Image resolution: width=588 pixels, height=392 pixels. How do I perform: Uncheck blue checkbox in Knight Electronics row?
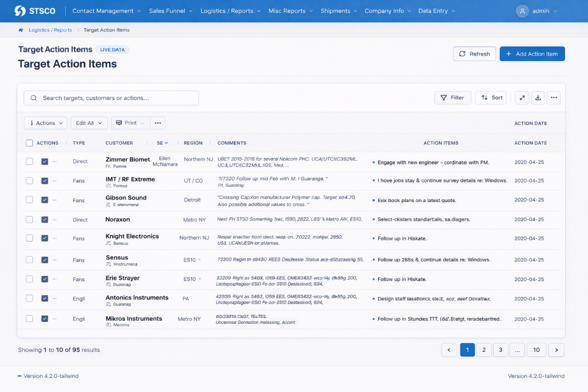click(x=45, y=238)
